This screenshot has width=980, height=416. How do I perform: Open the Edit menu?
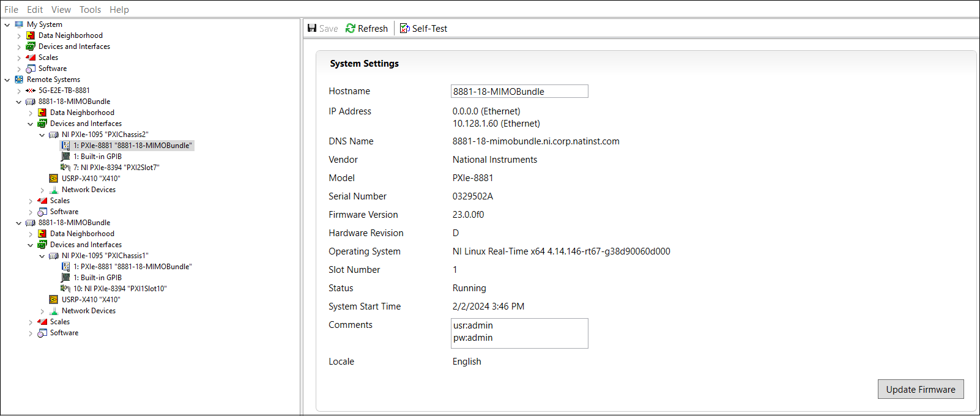35,9
